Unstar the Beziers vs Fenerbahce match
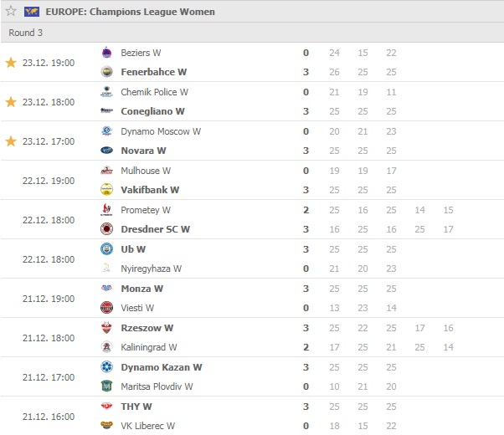Image resolution: width=504 pixels, height=435 pixels. coord(11,63)
